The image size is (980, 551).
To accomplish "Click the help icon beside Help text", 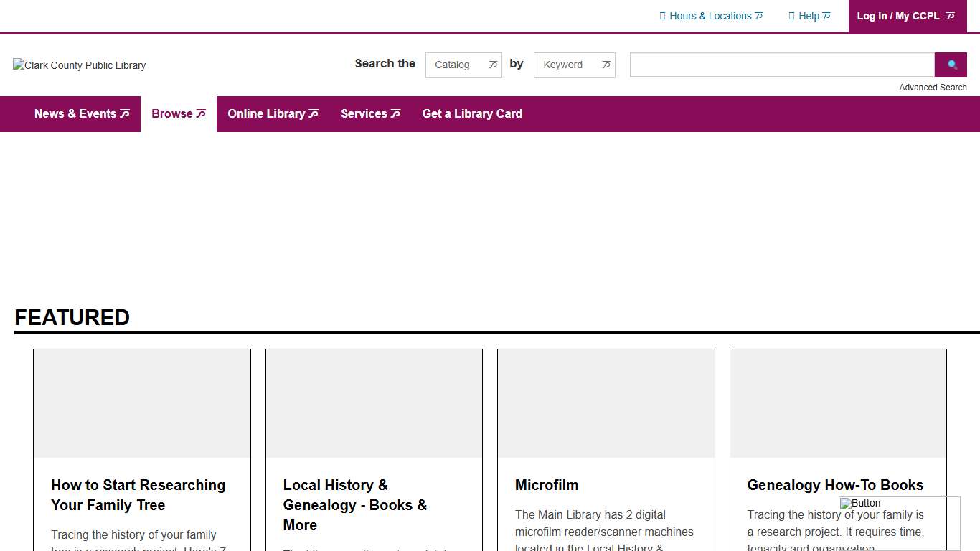I will (x=792, y=15).
